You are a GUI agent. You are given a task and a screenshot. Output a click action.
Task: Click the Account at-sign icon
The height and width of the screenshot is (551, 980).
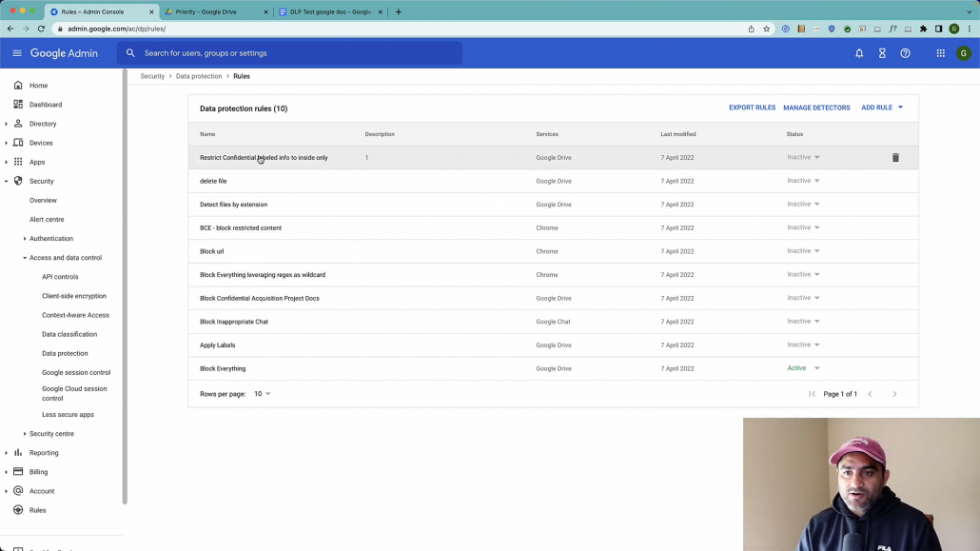18,491
